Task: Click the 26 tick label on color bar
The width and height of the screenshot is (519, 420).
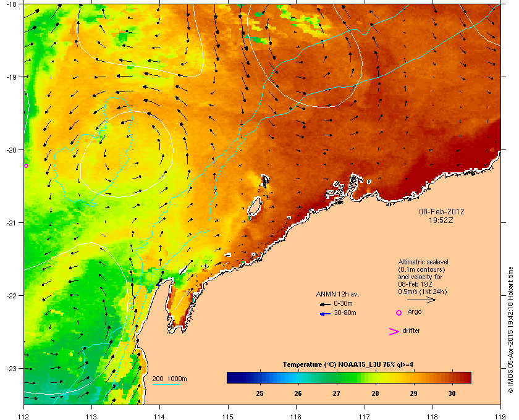Action: (298, 393)
